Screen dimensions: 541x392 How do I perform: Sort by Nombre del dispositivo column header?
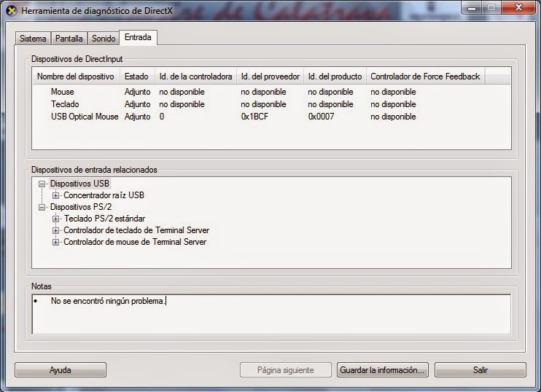point(76,77)
